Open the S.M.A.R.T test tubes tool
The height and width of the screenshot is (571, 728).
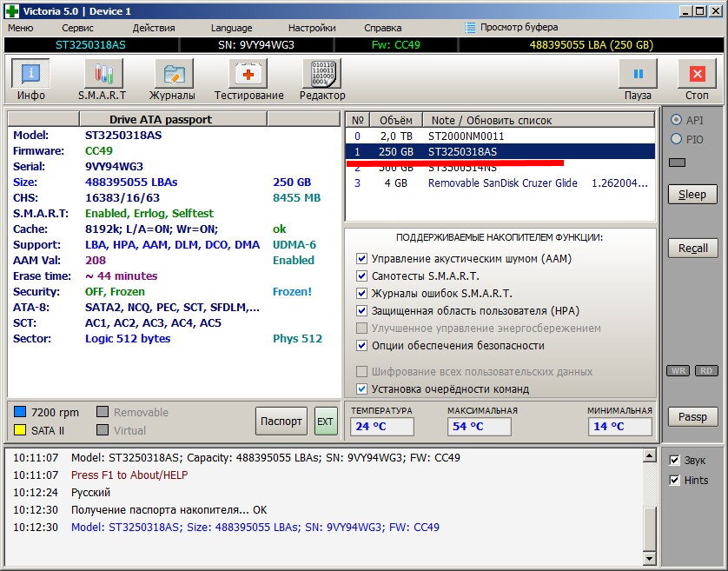point(103,74)
